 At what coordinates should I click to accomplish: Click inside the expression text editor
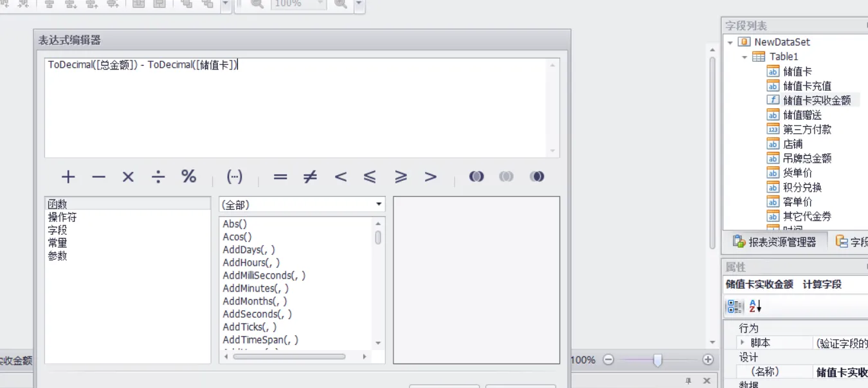tap(296, 109)
